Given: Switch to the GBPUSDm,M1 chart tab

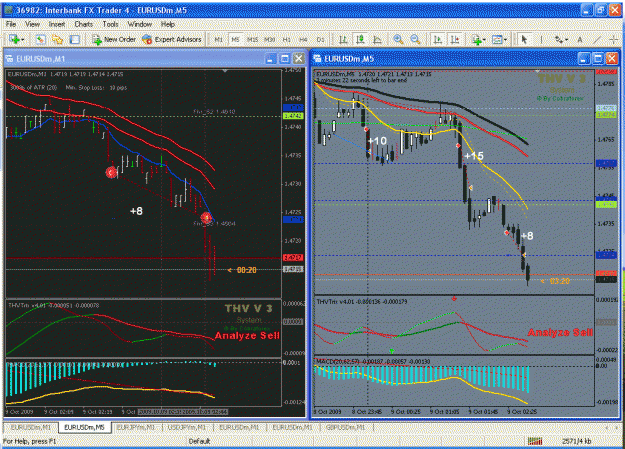Looking at the screenshot, I should [345, 427].
